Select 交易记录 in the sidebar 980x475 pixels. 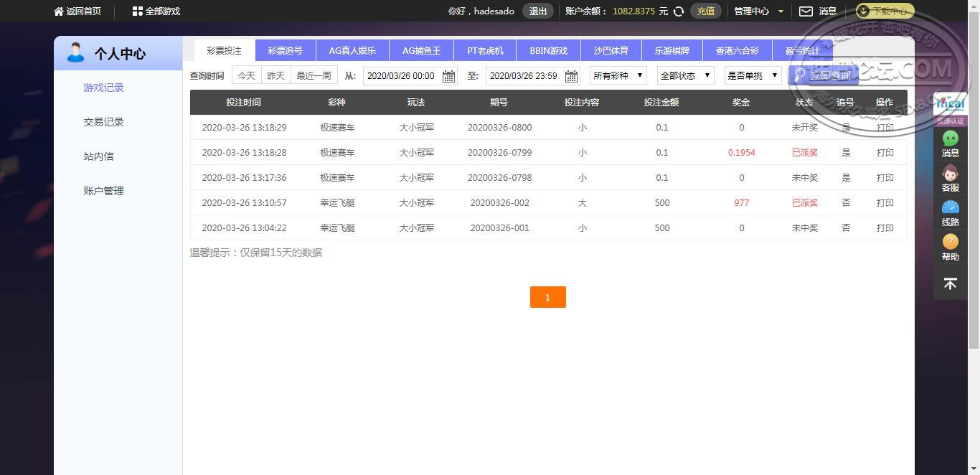[x=103, y=122]
